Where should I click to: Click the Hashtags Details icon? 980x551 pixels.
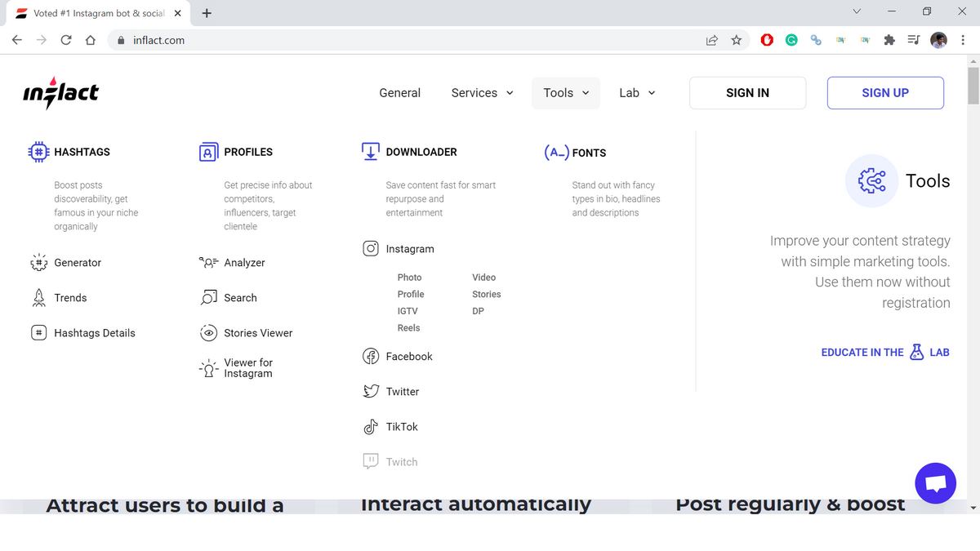click(38, 333)
